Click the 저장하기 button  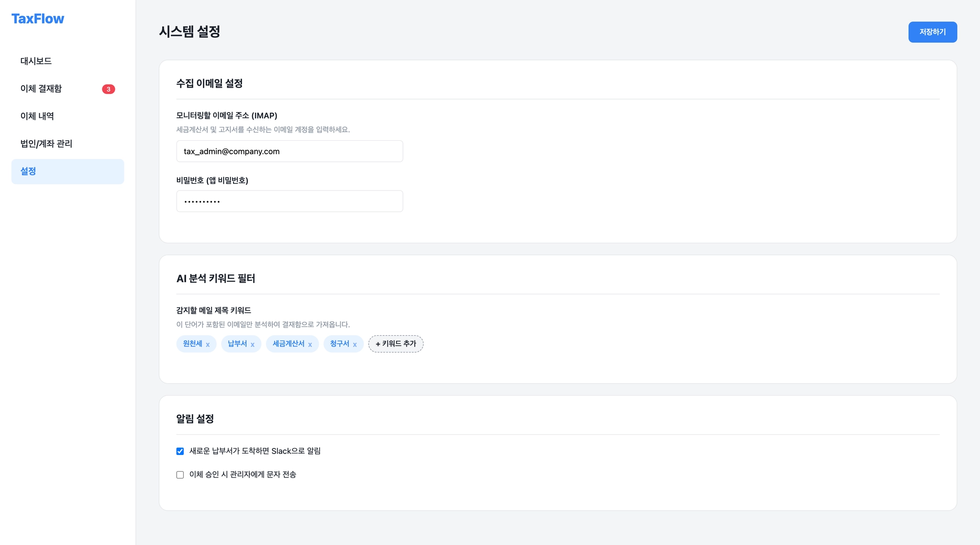coord(932,32)
